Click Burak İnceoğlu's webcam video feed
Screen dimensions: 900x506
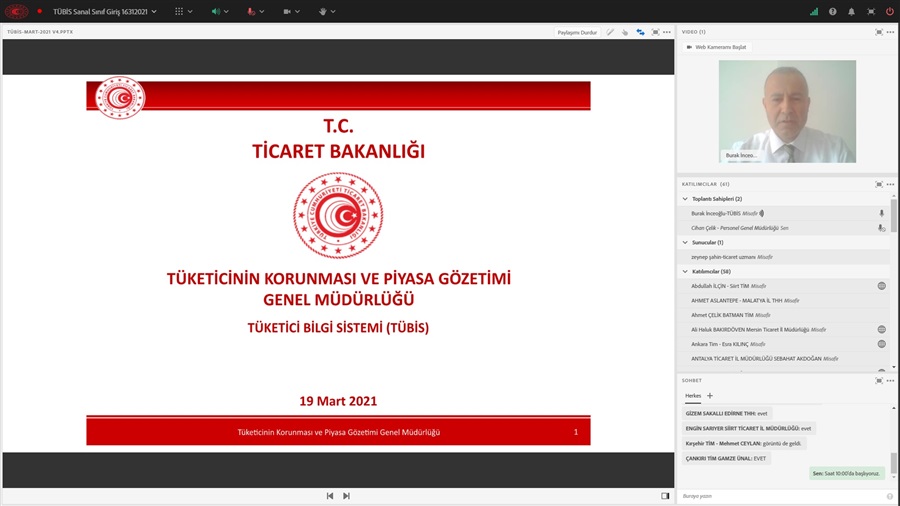click(x=787, y=111)
